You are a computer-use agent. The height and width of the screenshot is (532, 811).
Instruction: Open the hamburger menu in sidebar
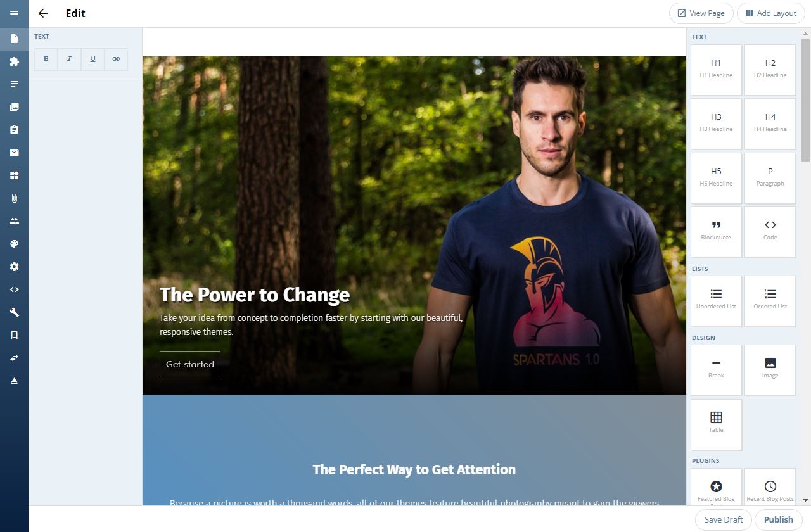point(14,13)
